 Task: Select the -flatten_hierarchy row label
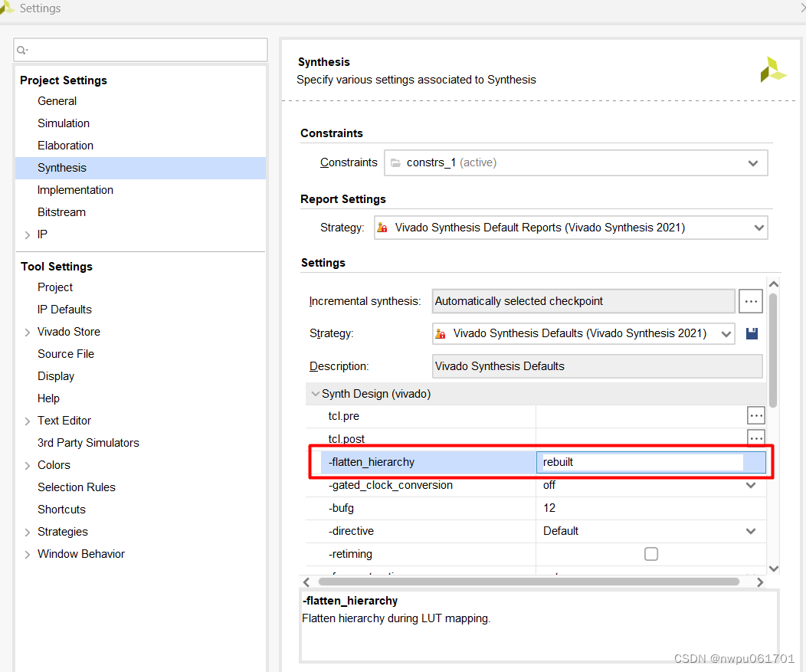point(371,462)
